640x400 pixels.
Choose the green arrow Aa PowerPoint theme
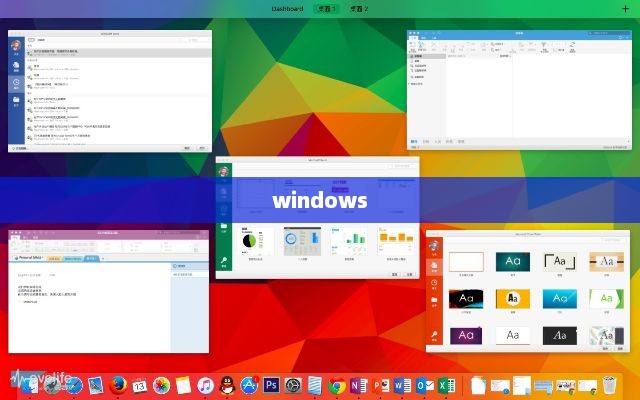(607, 299)
